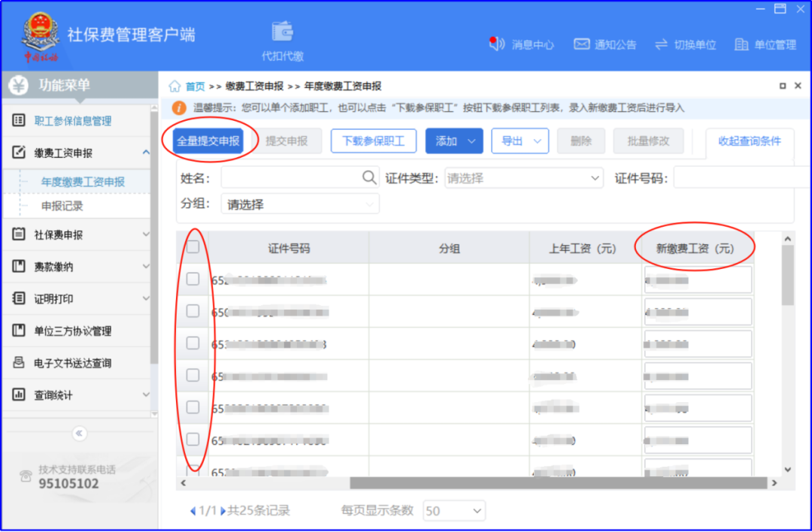Image resolution: width=812 pixels, height=532 pixels.
Task: Click the 全量提交申报 button
Action: point(208,141)
